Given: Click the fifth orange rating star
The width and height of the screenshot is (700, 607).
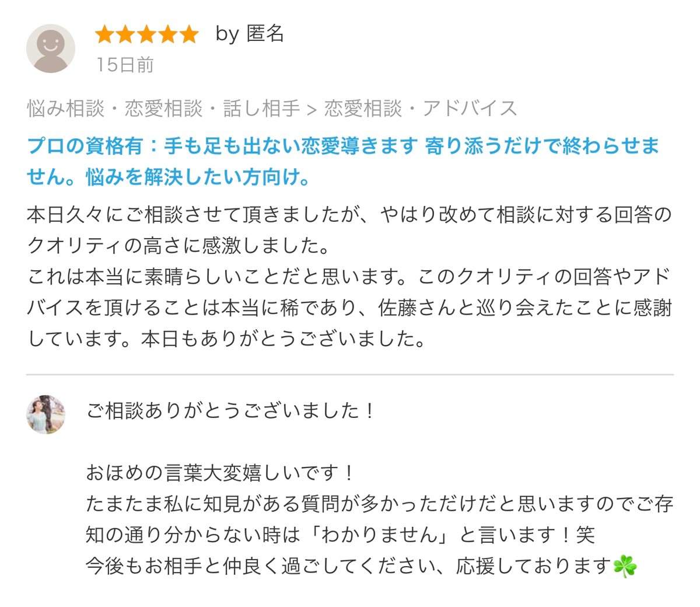Looking at the screenshot, I should point(189,35).
